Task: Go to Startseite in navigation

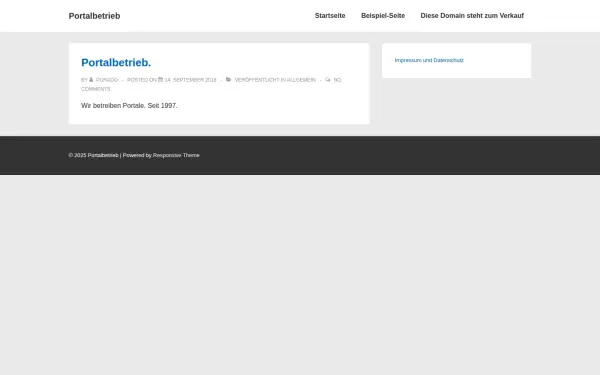Action: (330, 16)
